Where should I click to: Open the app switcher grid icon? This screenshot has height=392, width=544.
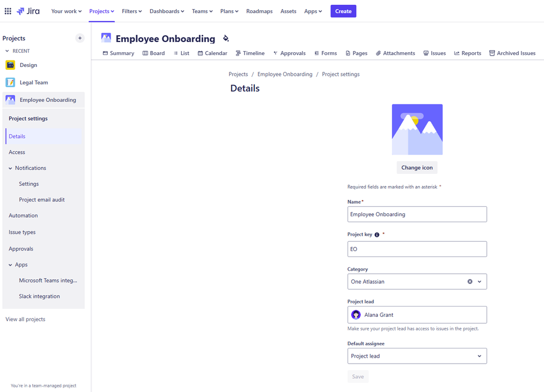coord(8,11)
